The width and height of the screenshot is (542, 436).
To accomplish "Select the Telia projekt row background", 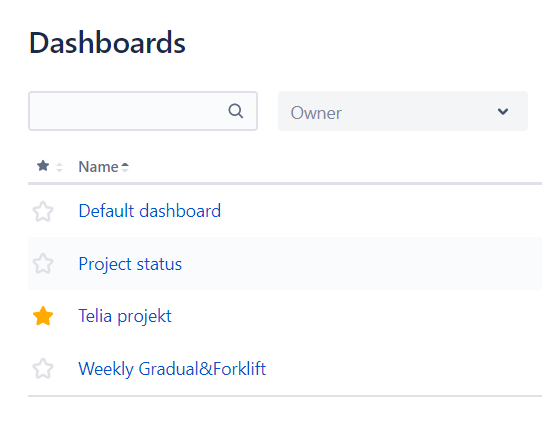I will (285, 316).
